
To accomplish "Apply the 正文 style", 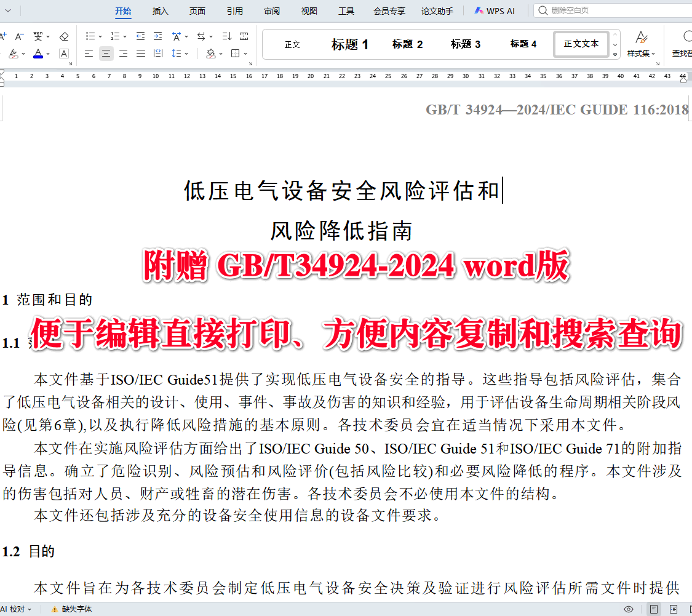I will [292, 44].
